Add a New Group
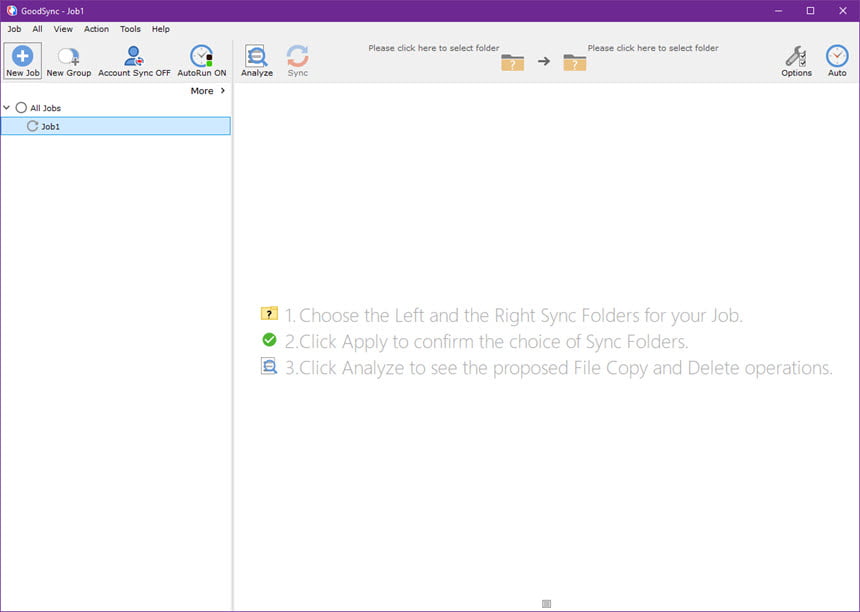The image size is (860, 612). point(69,60)
